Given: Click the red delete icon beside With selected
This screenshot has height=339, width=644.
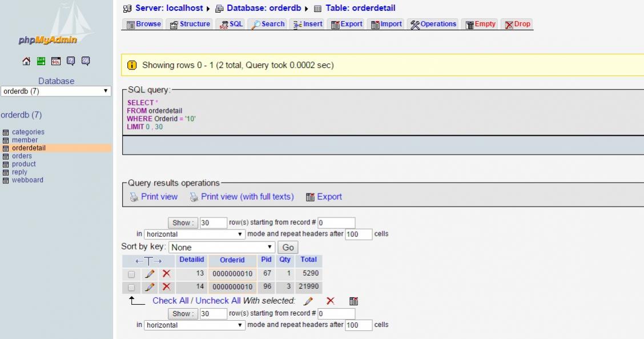Looking at the screenshot, I should [x=331, y=301].
